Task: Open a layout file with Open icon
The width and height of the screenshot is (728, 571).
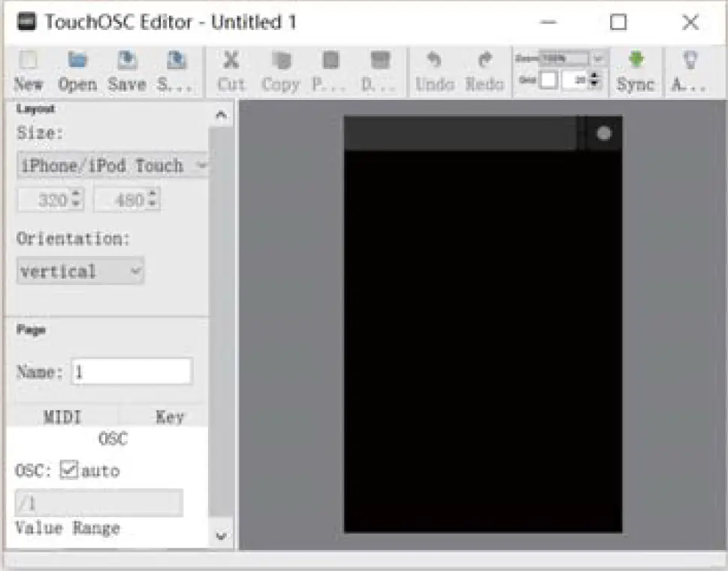Action: coord(77,60)
